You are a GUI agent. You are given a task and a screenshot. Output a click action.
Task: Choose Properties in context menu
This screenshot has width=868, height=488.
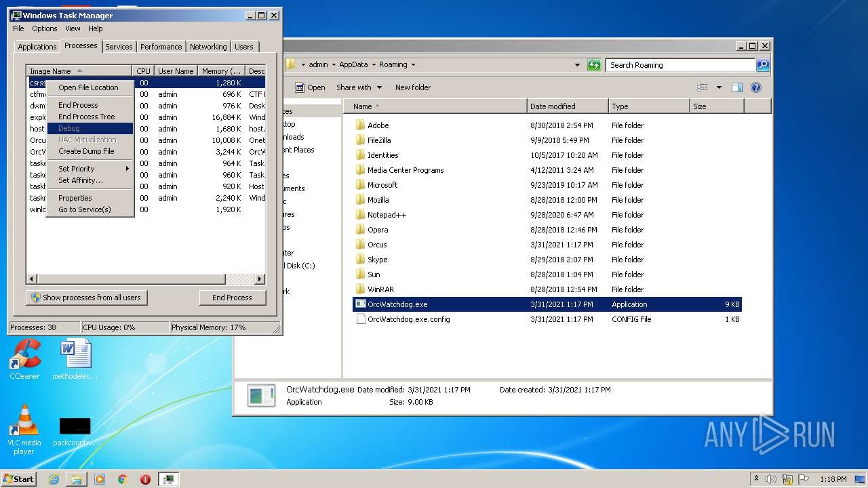click(90, 198)
